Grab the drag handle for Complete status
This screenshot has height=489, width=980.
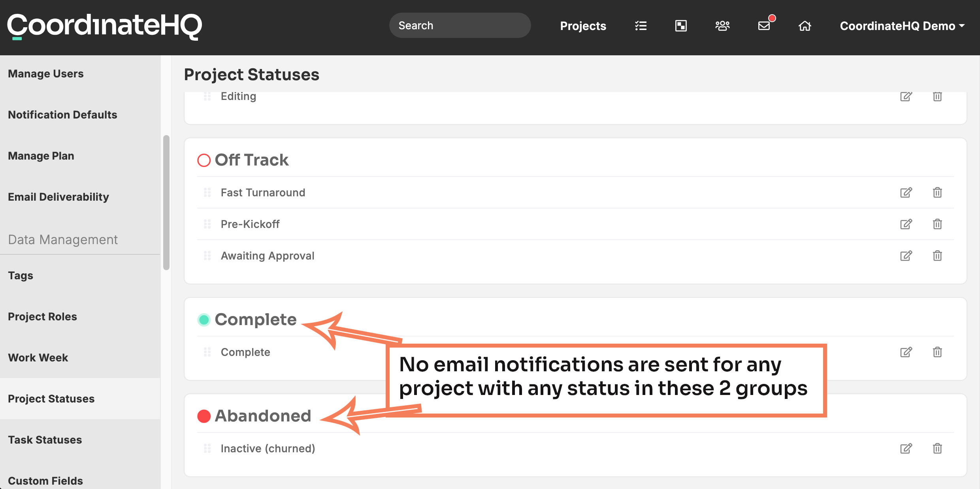click(x=207, y=352)
